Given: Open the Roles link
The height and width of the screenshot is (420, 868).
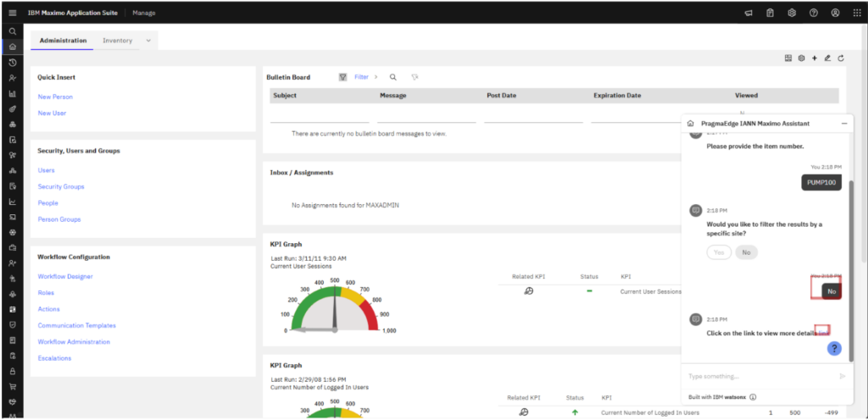Looking at the screenshot, I should click(46, 293).
